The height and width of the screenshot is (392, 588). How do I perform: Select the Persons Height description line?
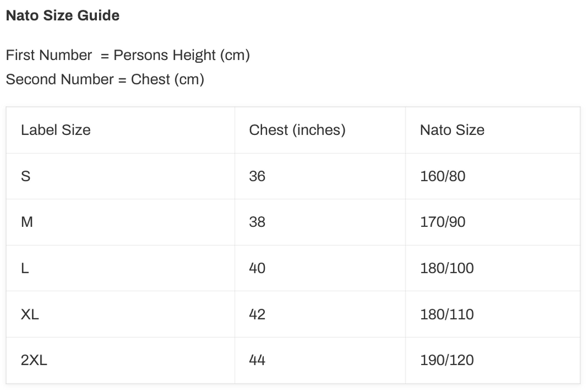[128, 55]
